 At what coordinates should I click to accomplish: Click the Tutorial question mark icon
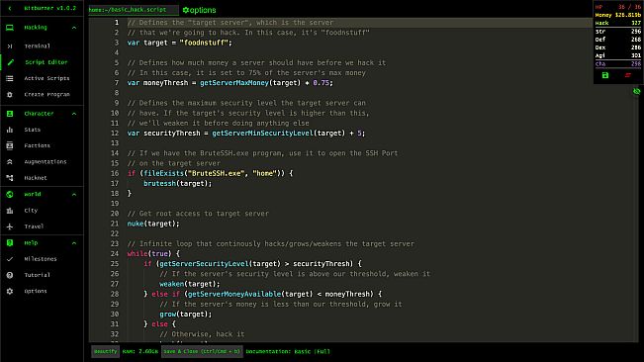tap(10, 275)
